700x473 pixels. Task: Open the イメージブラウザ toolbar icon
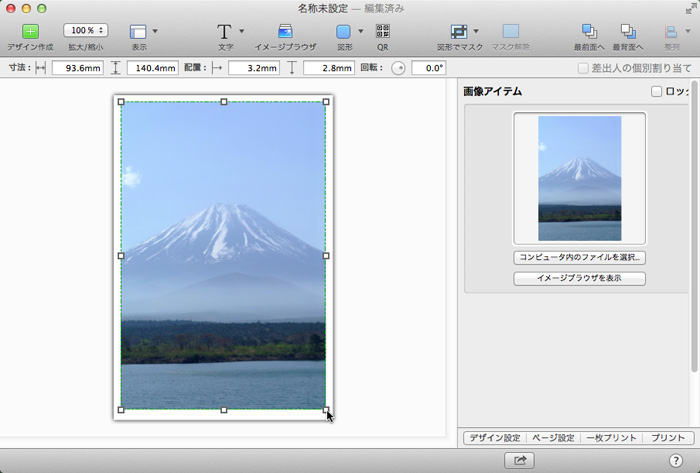(286, 32)
